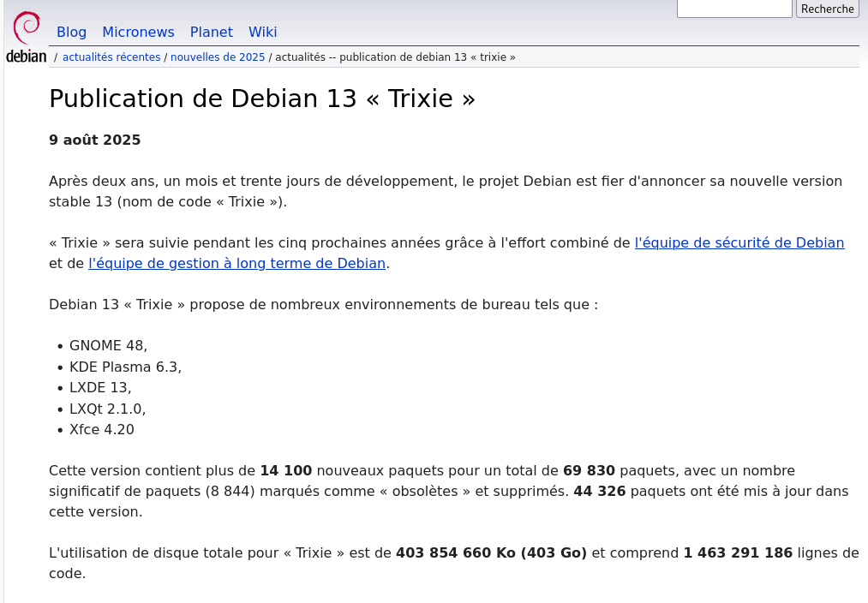
Task: Click the bold number '44 326'
Action: point(600,492)
